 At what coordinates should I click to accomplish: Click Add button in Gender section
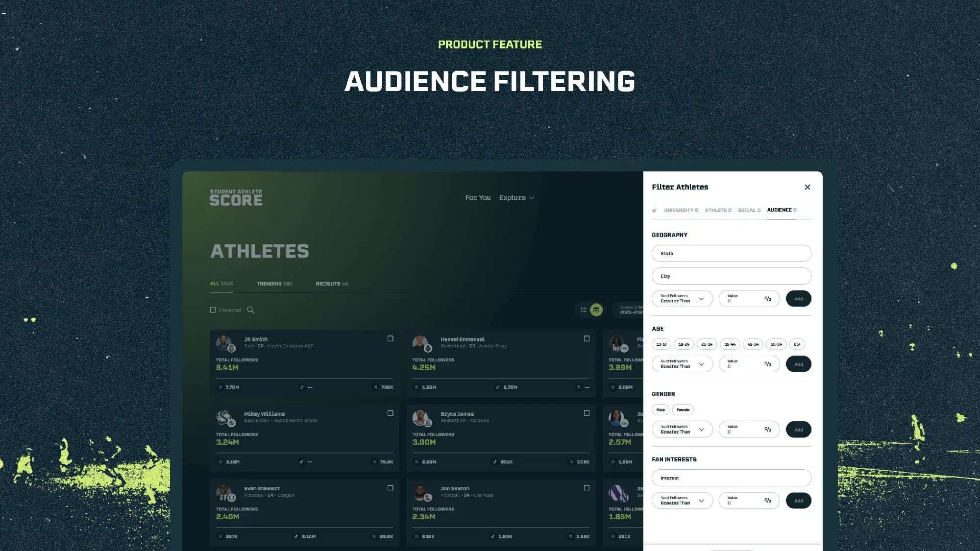click(799, 430)
